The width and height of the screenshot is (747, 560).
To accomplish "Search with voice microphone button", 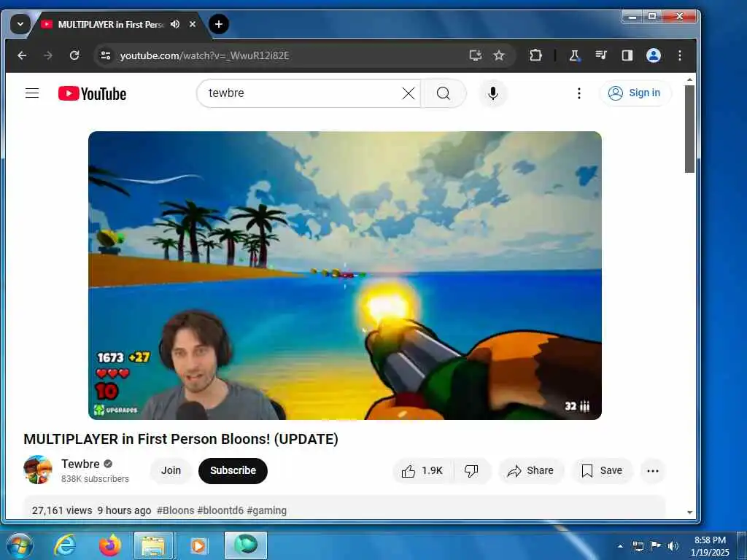I will click(x=493, y=93).
